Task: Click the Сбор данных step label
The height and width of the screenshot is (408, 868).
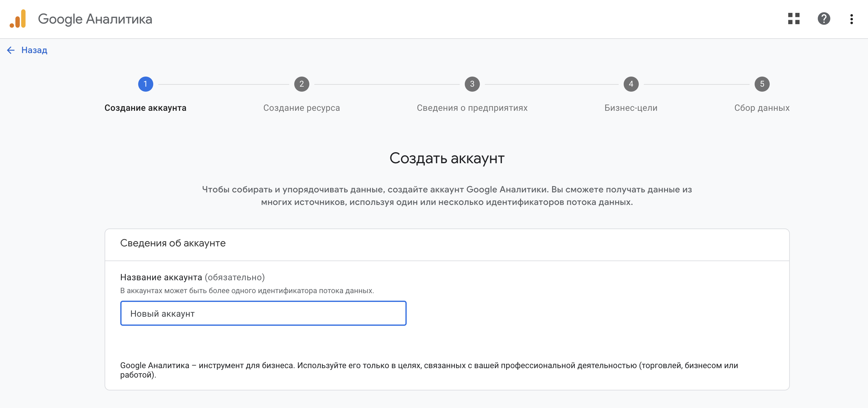Action: coord(762,108)
